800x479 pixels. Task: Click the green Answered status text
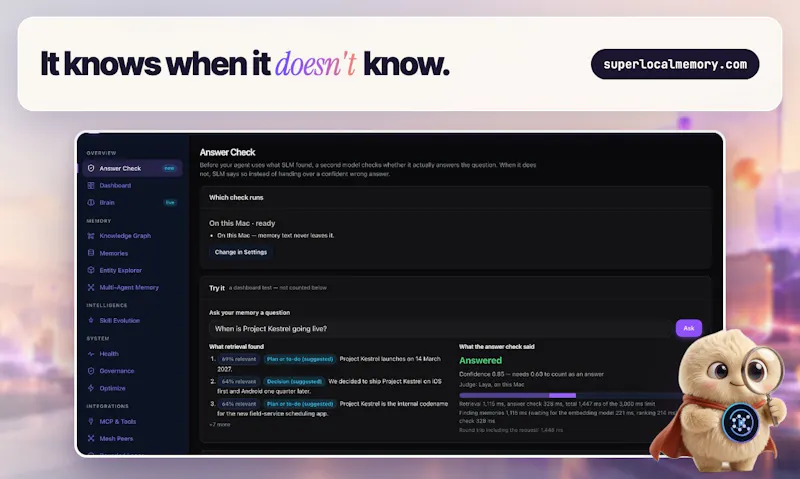tap(480, 361)
